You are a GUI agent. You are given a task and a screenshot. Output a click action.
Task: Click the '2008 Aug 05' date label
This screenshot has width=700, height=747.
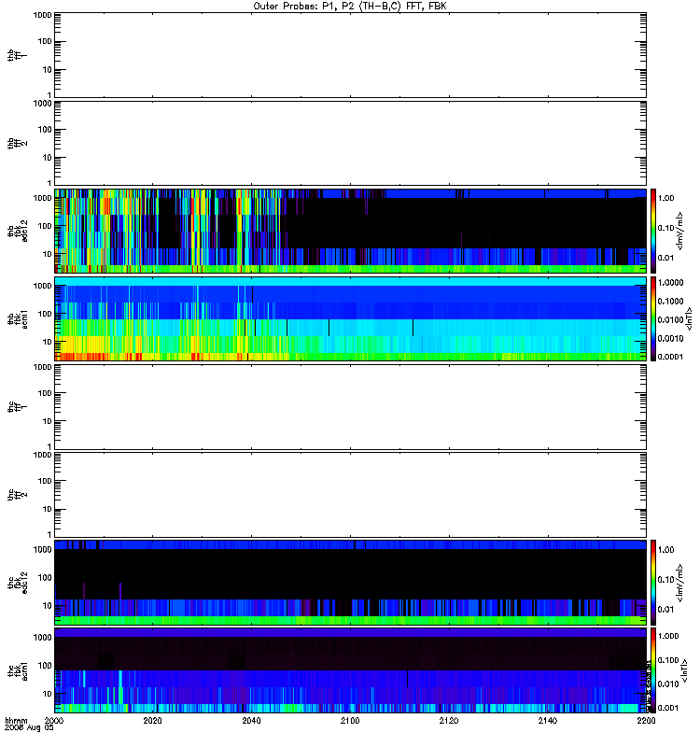coord(29,728)
